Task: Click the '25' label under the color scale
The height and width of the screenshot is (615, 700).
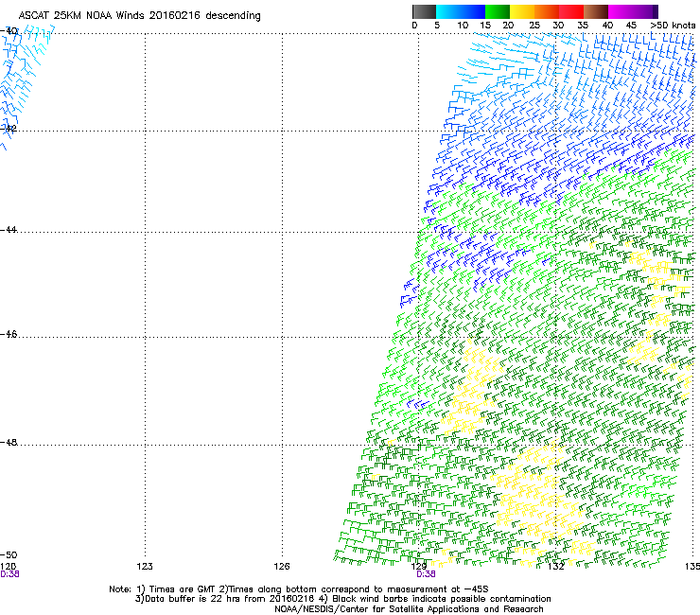Action: pos(534,26)
